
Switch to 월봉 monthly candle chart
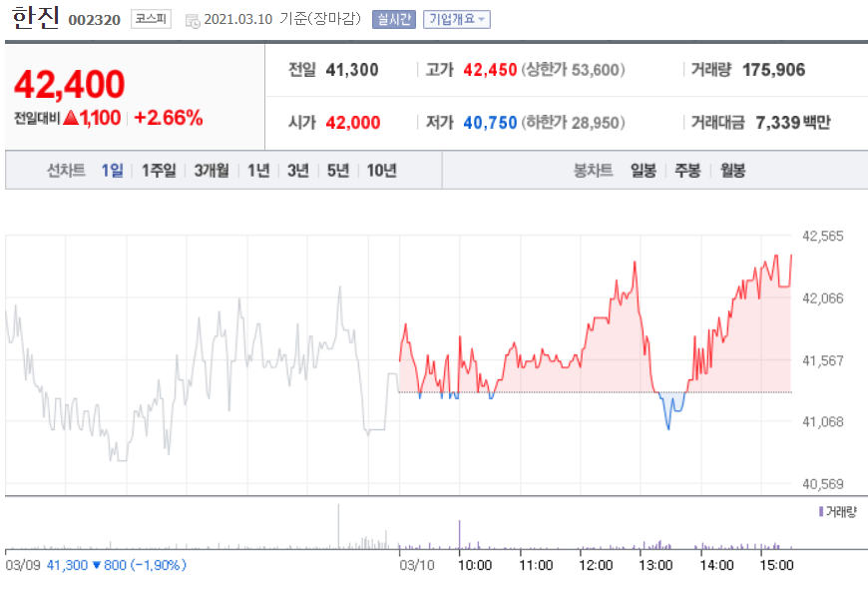[732, 170]
